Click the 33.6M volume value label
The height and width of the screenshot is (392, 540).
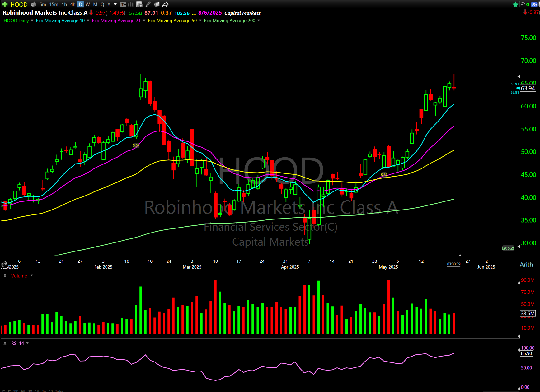tap(528, 313)
